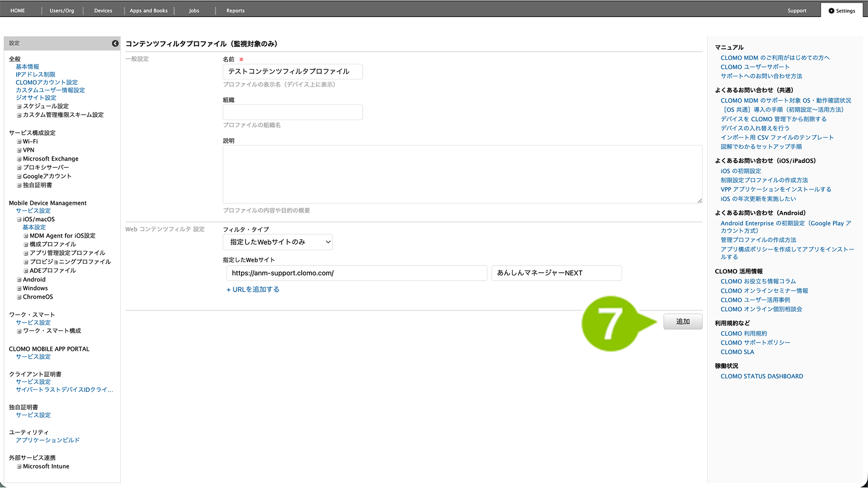Viewport: 868px width, 488px height.
Task: Open Settings with the gear icon
Action: [x=842, y=11]
